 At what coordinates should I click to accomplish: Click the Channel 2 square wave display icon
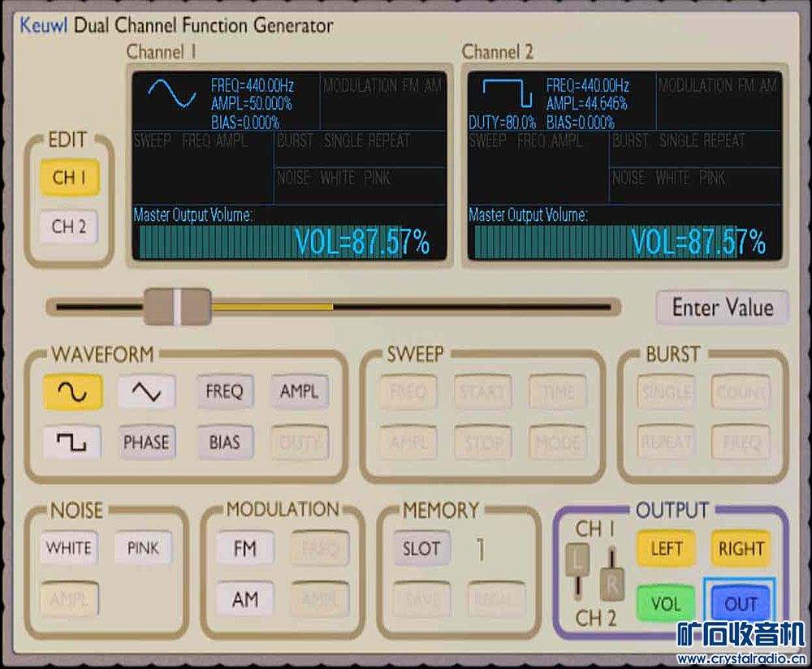[x=507, y=93]
